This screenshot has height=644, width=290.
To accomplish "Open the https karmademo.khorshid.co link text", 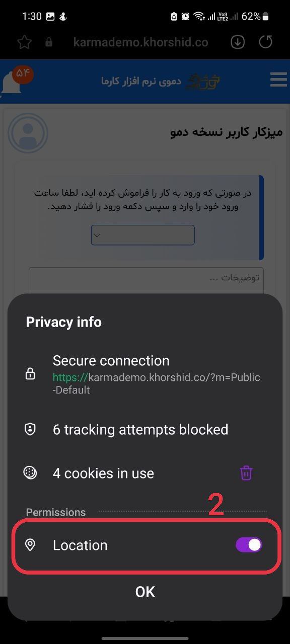I will tap(157, 383).
